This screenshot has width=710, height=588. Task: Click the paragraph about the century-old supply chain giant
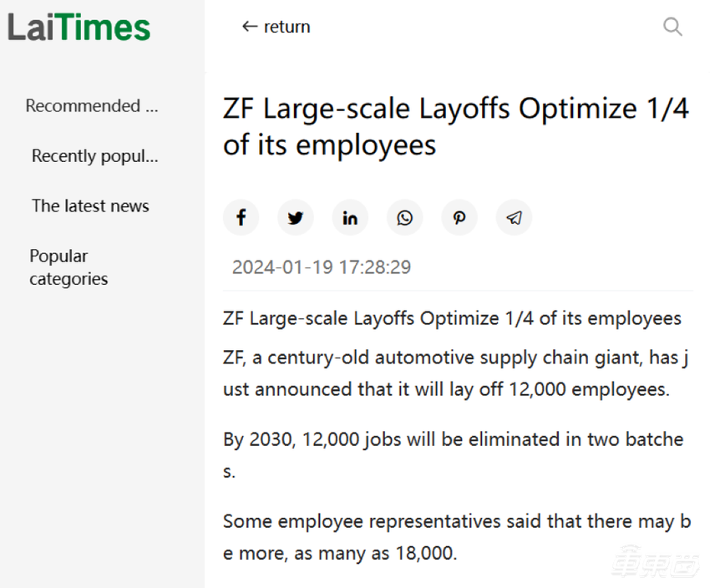tap(455, 374)
